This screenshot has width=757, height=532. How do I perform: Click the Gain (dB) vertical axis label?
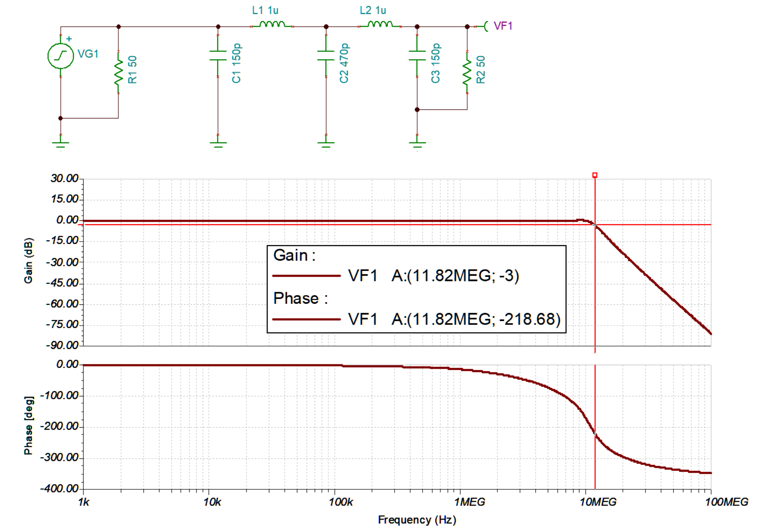(28, 261)
